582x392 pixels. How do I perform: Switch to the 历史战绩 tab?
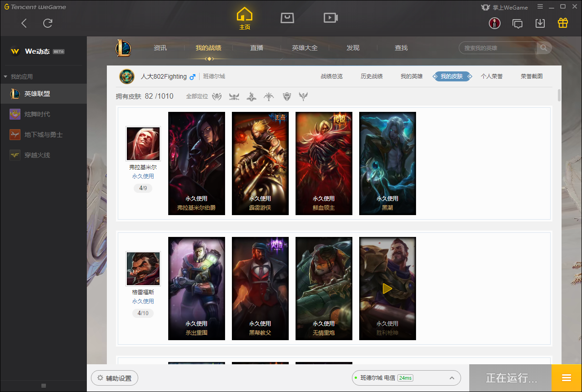[371, 76]
